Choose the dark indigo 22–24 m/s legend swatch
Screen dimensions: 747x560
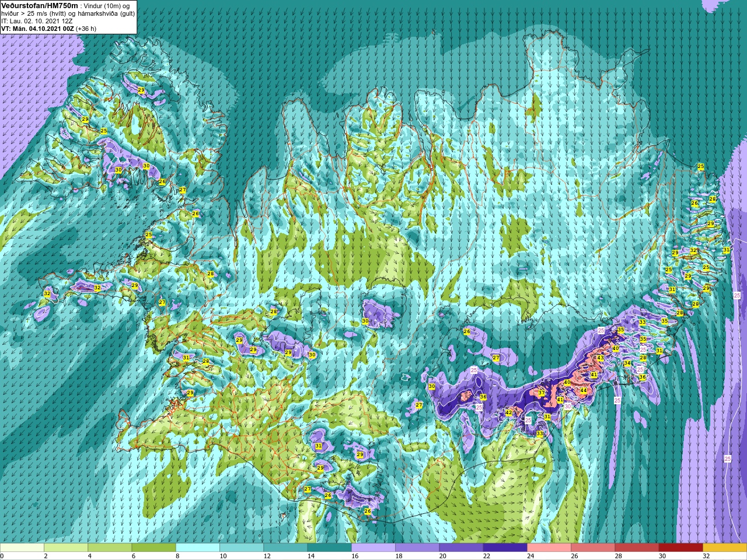505,548
